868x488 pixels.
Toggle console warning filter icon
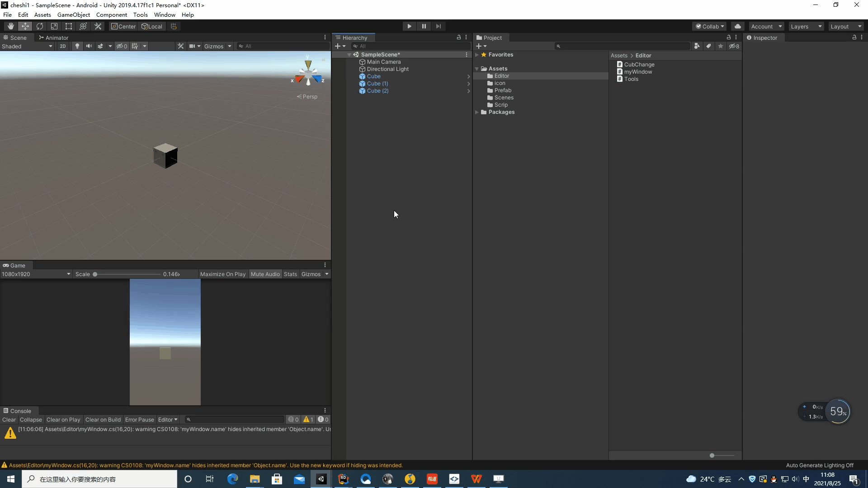pyautogui.click(x=308, y=419)
